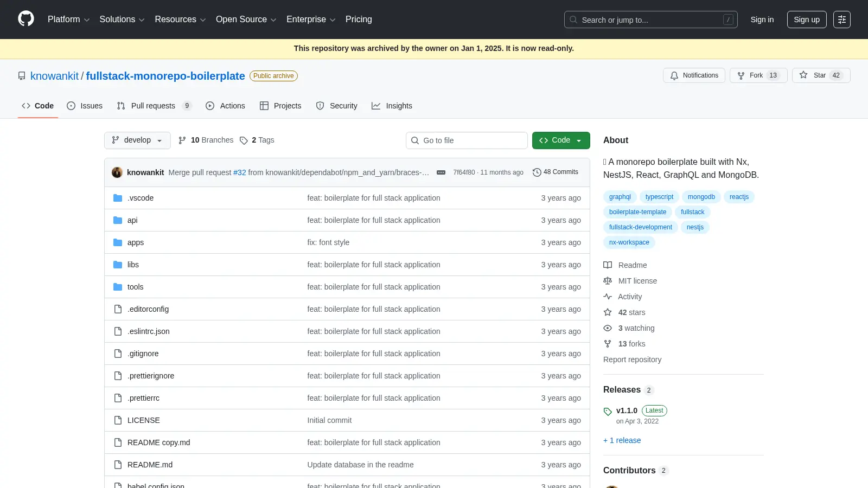The width and height of the screenshot is (868, 488).
Task: Open the .gitignore file
Action: point(143,354)
